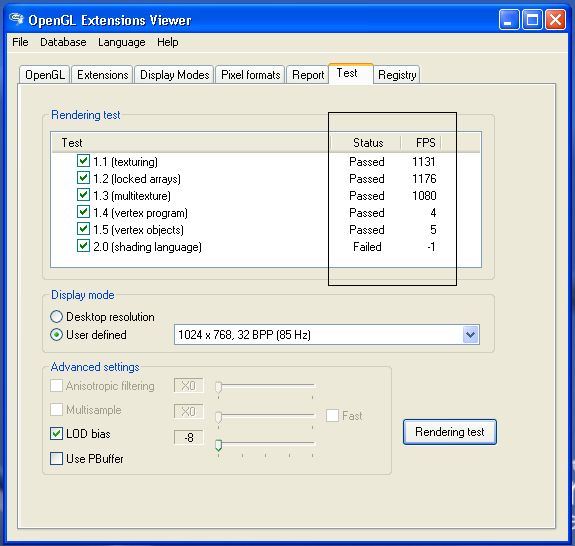This screenshot has height=546, width=575.
Task: Disable the 2.0 (shading language) test
Action: click(x=83, y=246)
